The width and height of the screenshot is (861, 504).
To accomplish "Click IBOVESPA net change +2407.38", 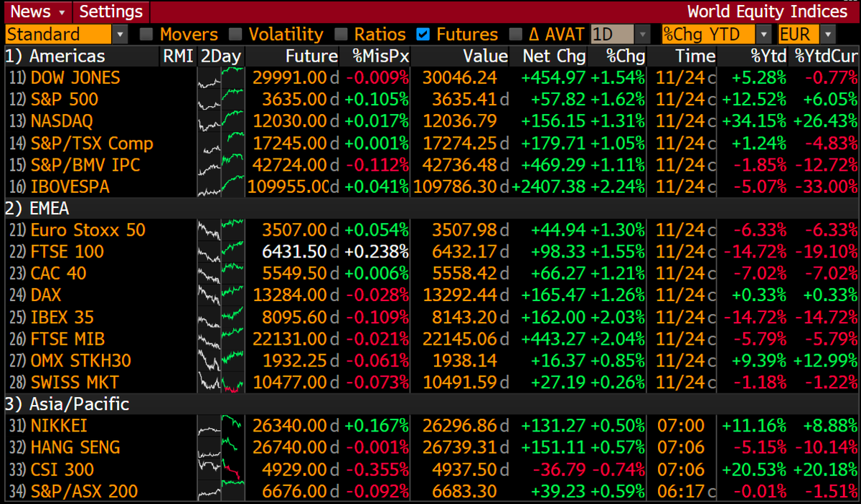I will [550, 187].
